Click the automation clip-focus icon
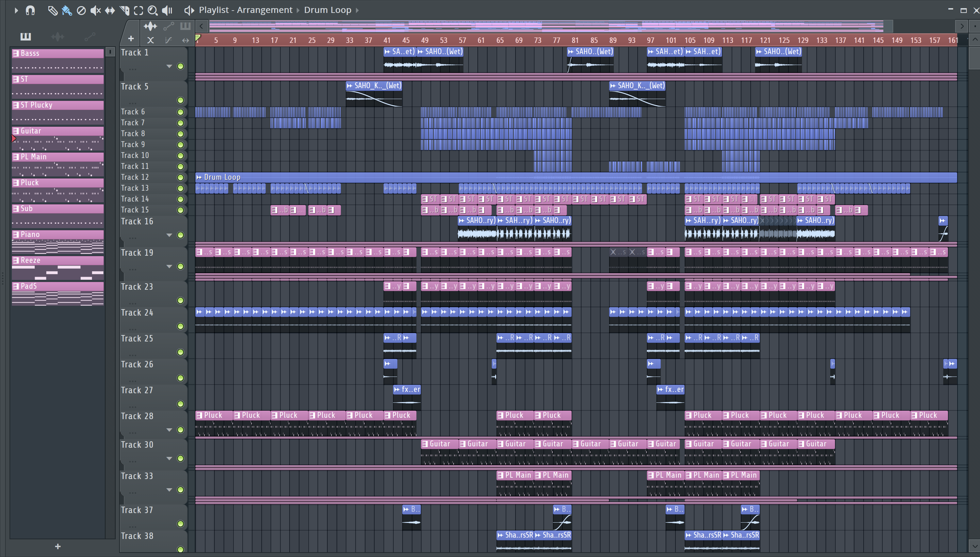The width and height of the screenshot is (980, 557). [x=168, y=26]
